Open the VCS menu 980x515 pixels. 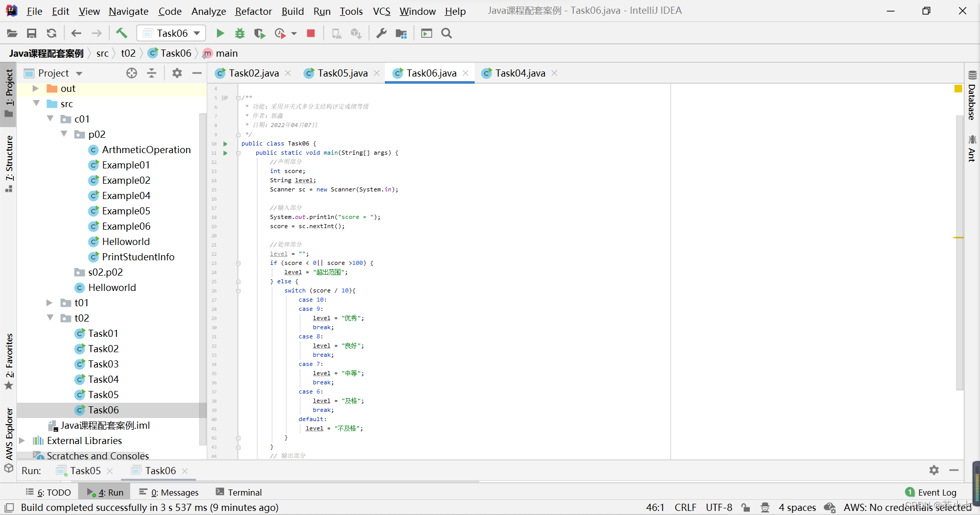(381, 11)
